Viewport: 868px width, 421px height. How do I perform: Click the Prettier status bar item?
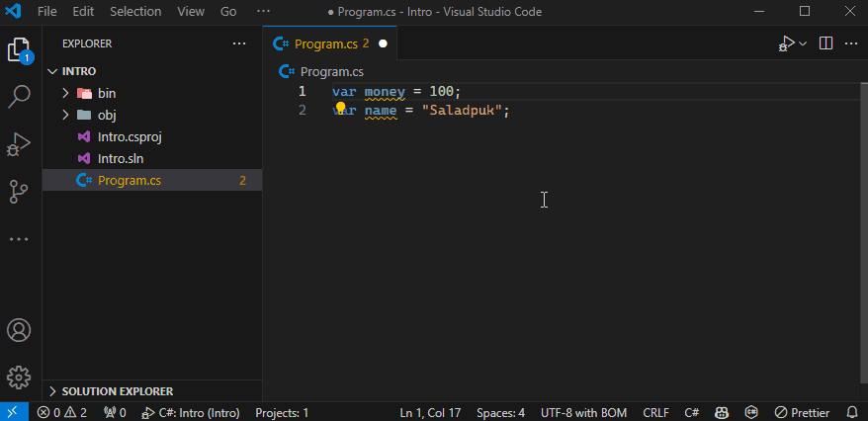tap(802, 413)
